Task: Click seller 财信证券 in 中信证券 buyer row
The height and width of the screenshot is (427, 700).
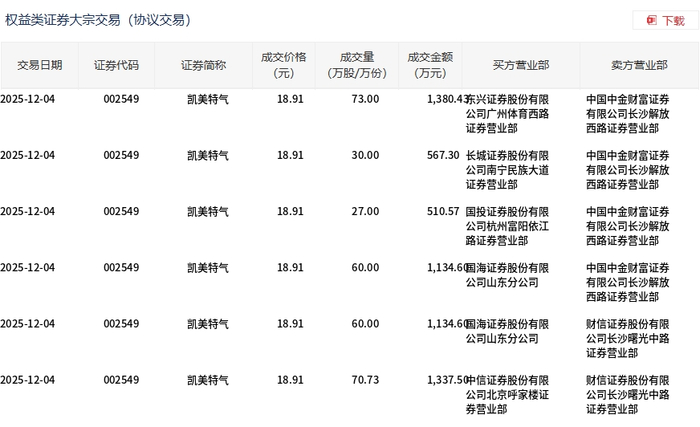Action: [x=628, y=395]
